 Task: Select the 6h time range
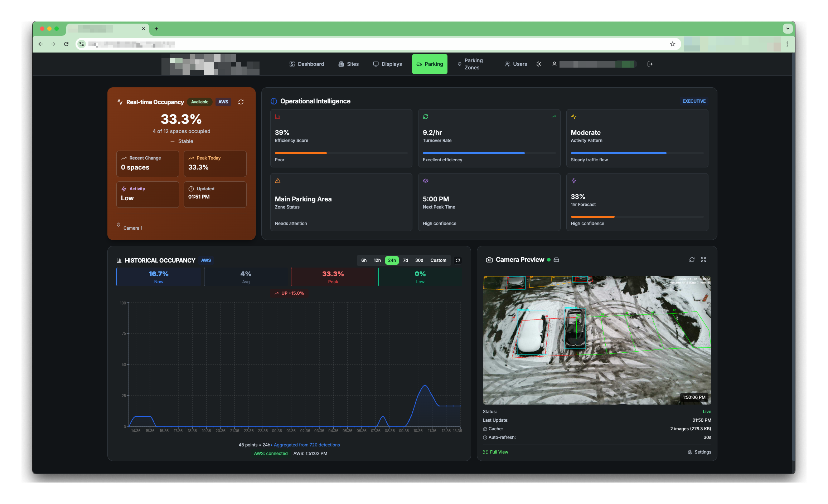click(x=364, y=260)
